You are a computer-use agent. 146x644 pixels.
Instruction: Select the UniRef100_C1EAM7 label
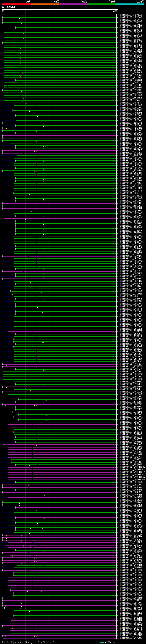click(131, 93)
